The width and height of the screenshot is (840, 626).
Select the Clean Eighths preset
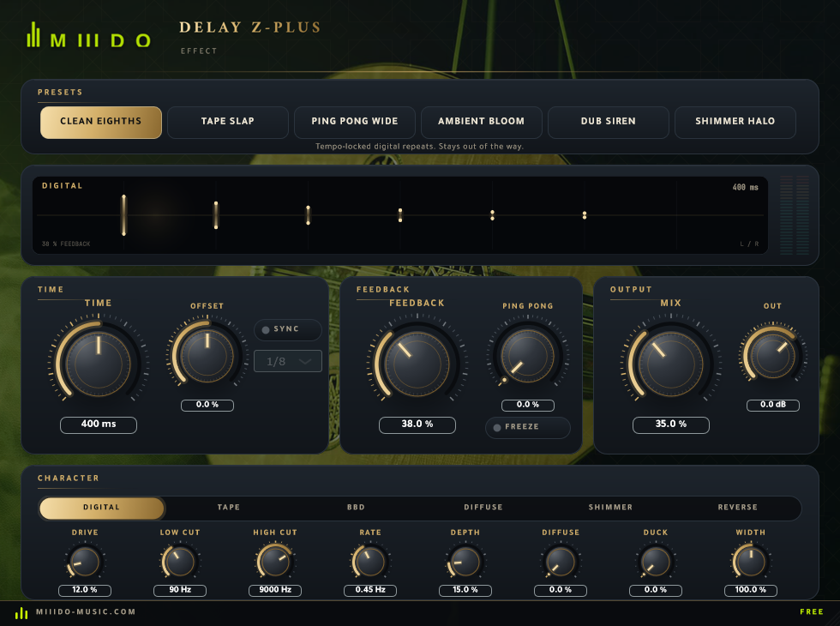(101, 122)
